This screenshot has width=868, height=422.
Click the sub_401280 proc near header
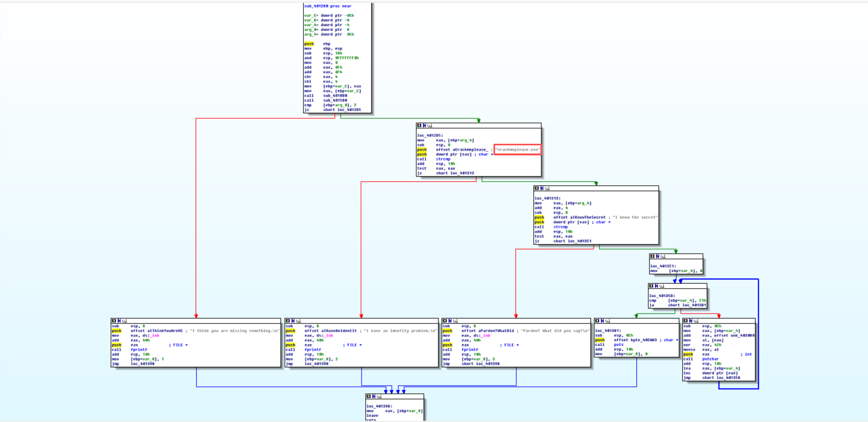328,6
